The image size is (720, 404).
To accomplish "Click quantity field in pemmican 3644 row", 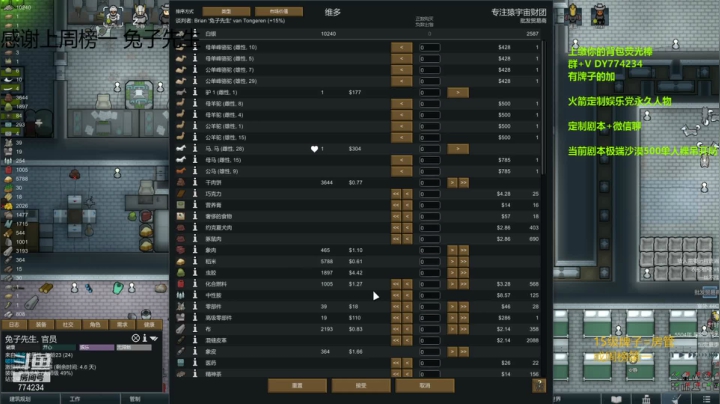I will tap(429, 182).
